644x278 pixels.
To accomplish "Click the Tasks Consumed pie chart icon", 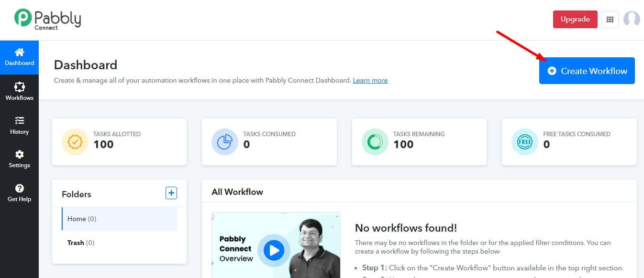I will tap(224, 141).
